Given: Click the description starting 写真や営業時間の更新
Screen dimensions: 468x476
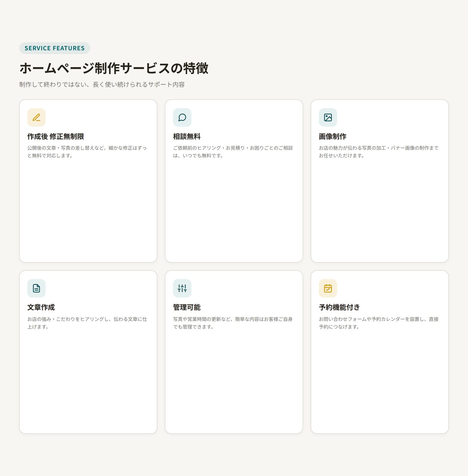Looking at the screenshot, I should point(233,323).
